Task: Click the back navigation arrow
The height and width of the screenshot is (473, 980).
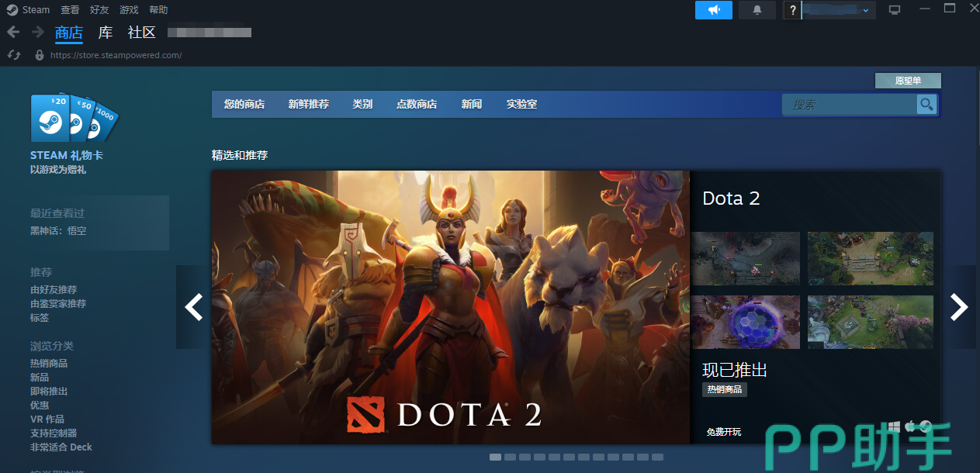Action: pos(12,32)
